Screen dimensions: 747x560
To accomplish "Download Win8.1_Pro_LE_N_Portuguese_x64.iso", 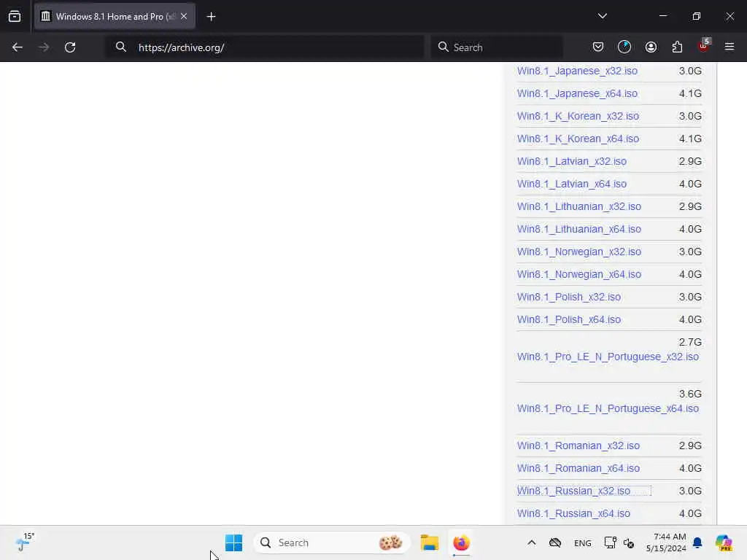I will (608, 408).
